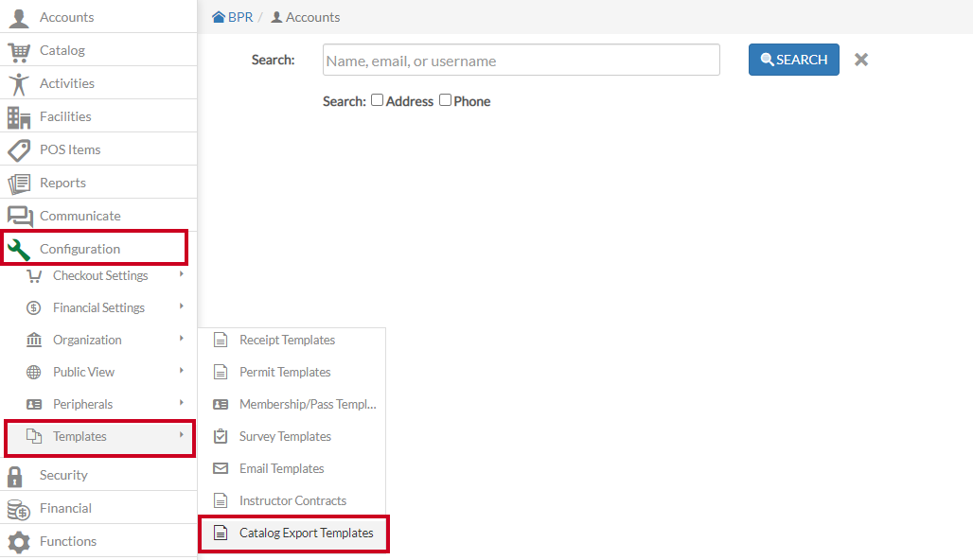This screenshot has height=560, width=973.
Task: Click the Functions gear icon
Action: [19, 542]
